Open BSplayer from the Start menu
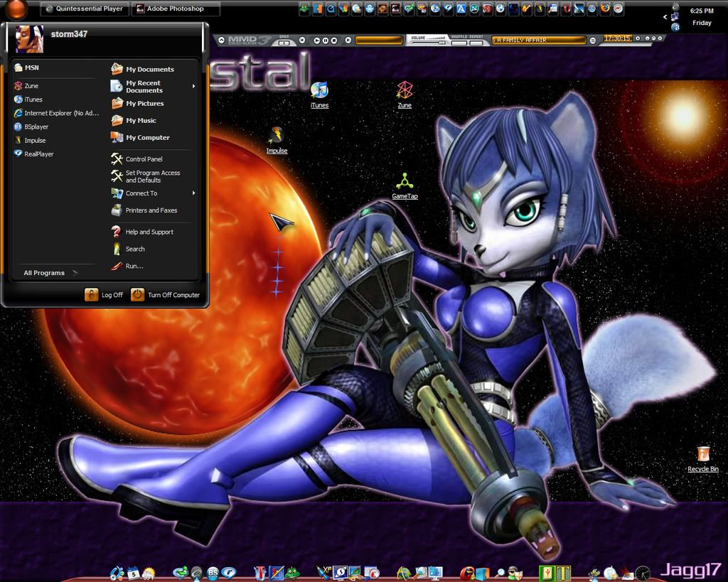 click(31, 126)
